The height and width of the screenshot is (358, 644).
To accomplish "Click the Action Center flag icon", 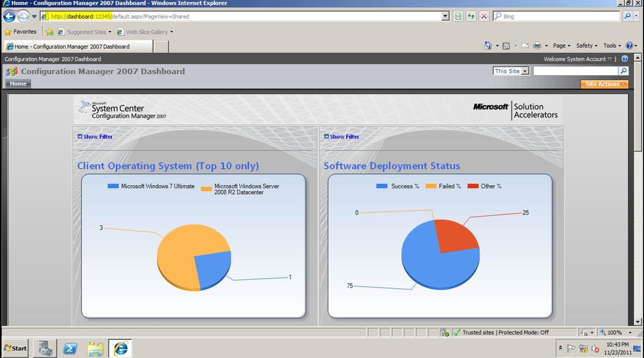I will pos(571,348).
